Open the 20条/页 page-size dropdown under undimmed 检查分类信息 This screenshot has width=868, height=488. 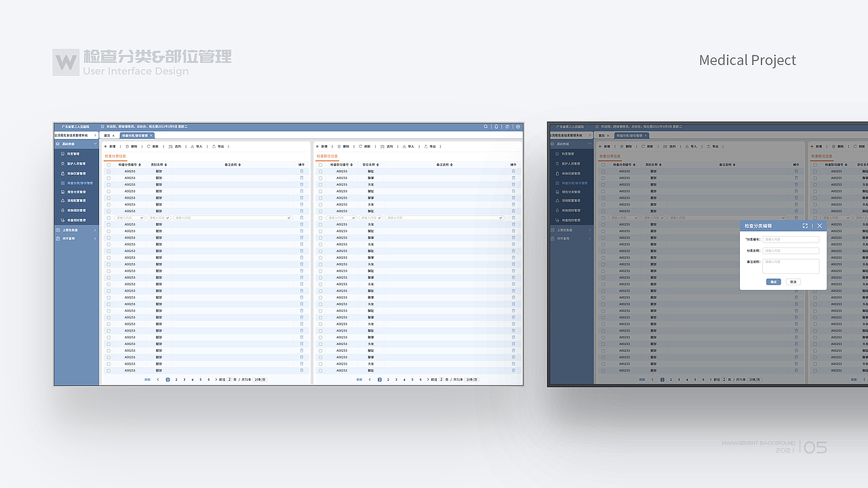tap(261, 380)
